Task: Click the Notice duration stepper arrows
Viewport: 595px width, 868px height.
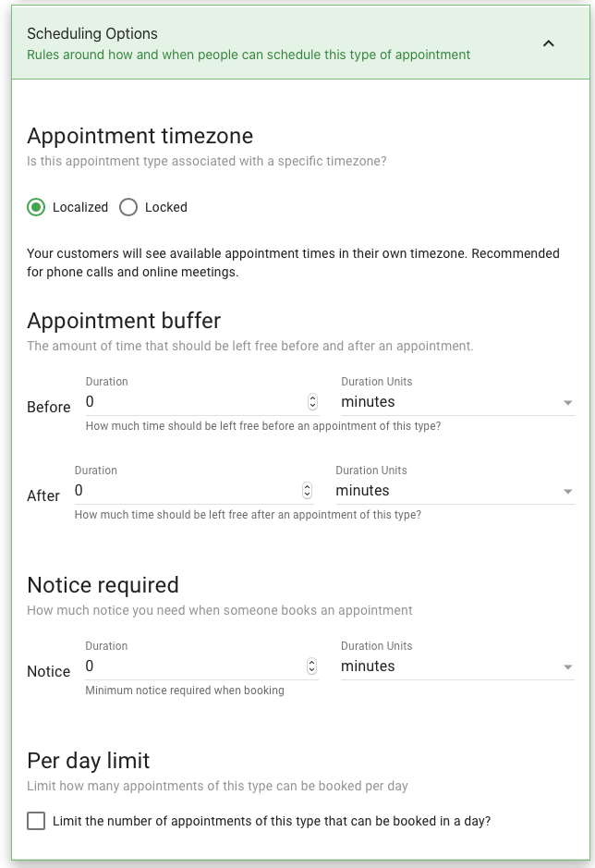Action: coord(312,666)
